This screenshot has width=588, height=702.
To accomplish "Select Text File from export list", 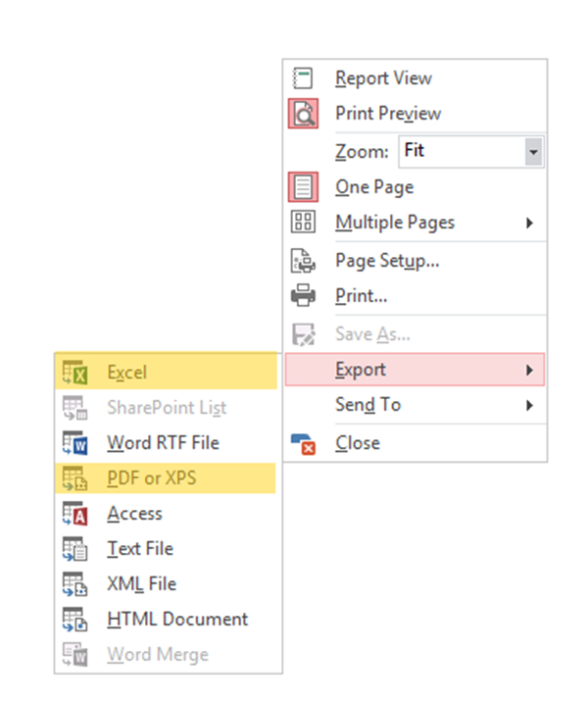I will pos(140,549).
